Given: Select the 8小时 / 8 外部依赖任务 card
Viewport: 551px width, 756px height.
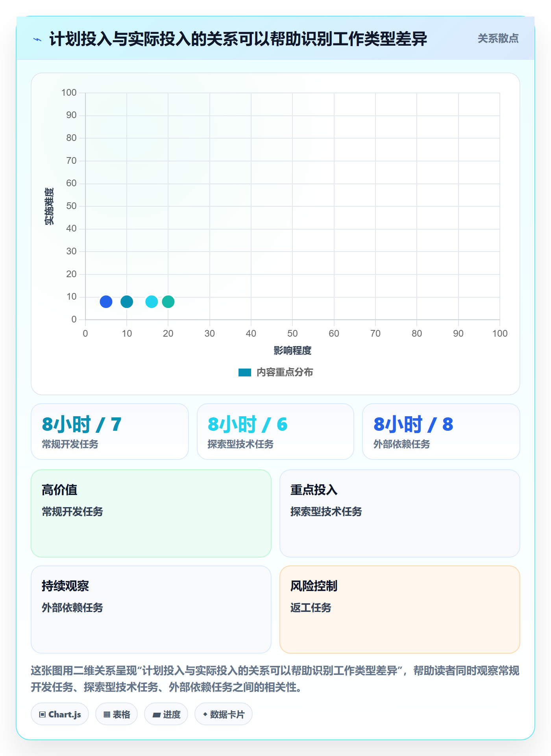Looking at the screenshot, I should tap(441, 432).
